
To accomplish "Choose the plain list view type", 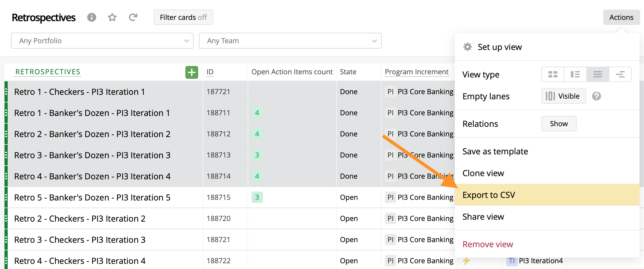I will (598, 75).
